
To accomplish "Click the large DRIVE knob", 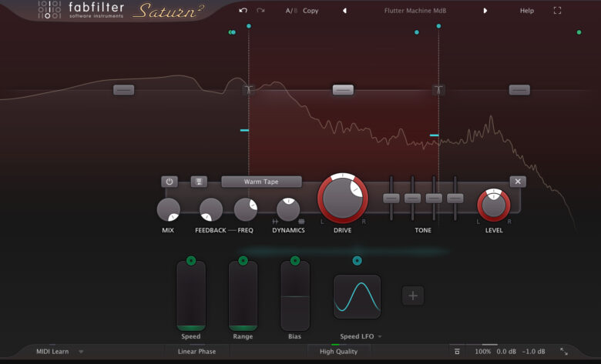I will pyautogui.click(x=343, y=199).
